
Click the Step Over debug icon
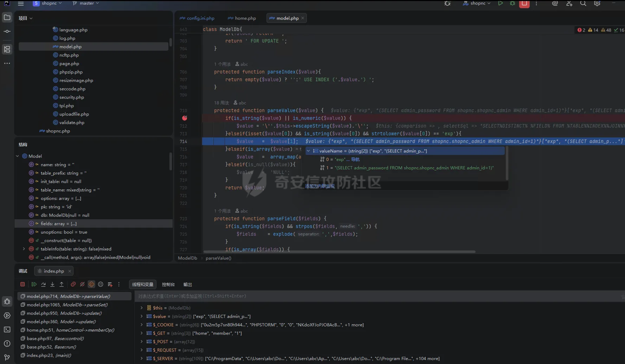point(43,284)
